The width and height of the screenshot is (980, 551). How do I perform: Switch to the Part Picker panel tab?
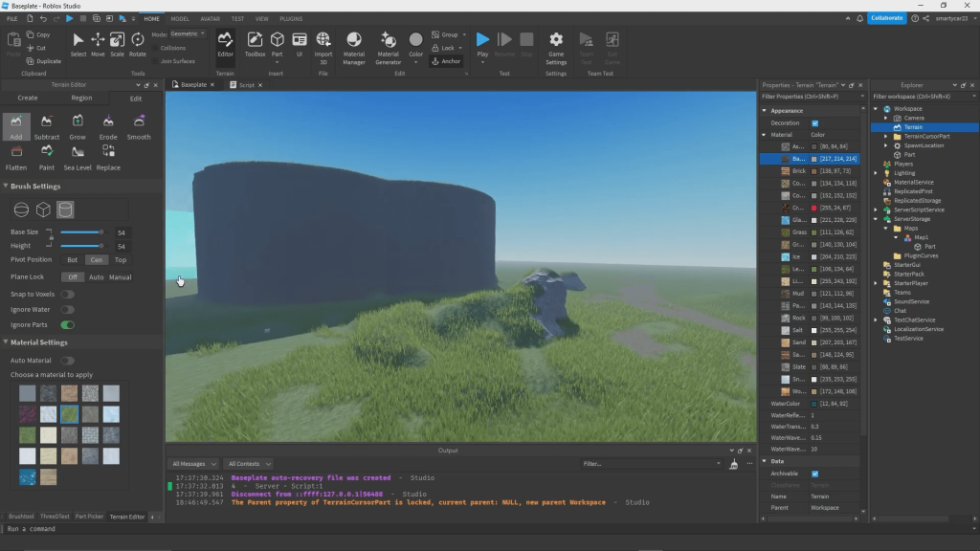(89, 517)
